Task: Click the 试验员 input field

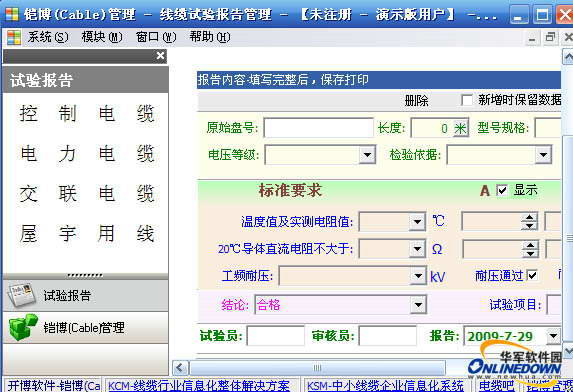Action: [276, 336]
